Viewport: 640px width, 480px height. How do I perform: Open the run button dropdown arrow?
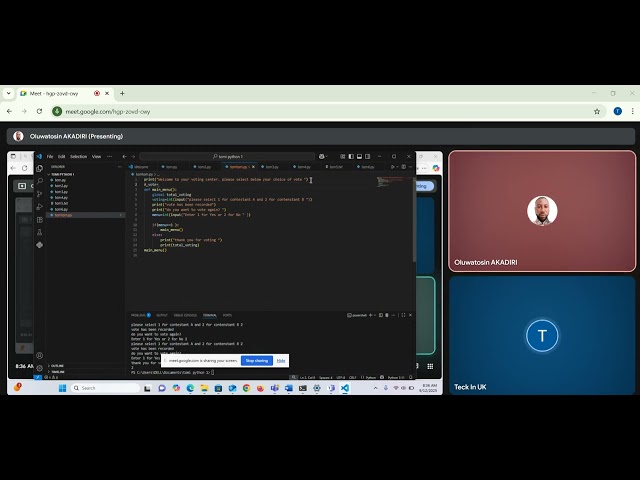[x=397, y=167]
